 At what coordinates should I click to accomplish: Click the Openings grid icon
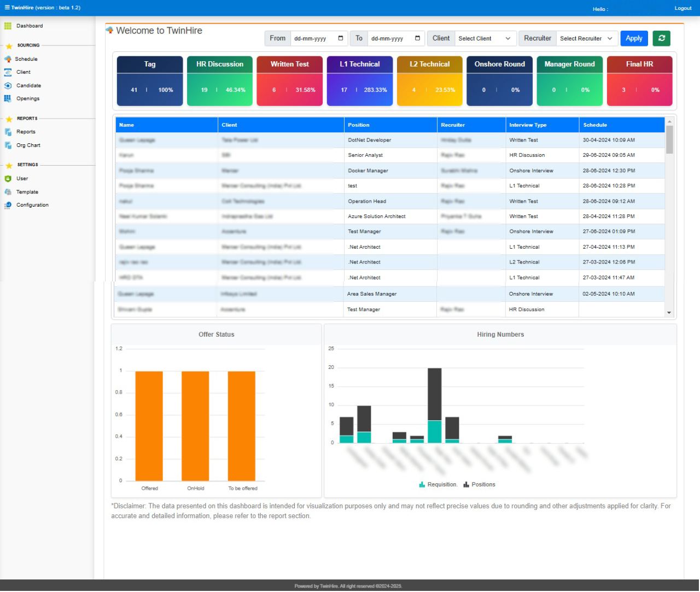pos(8,98)
